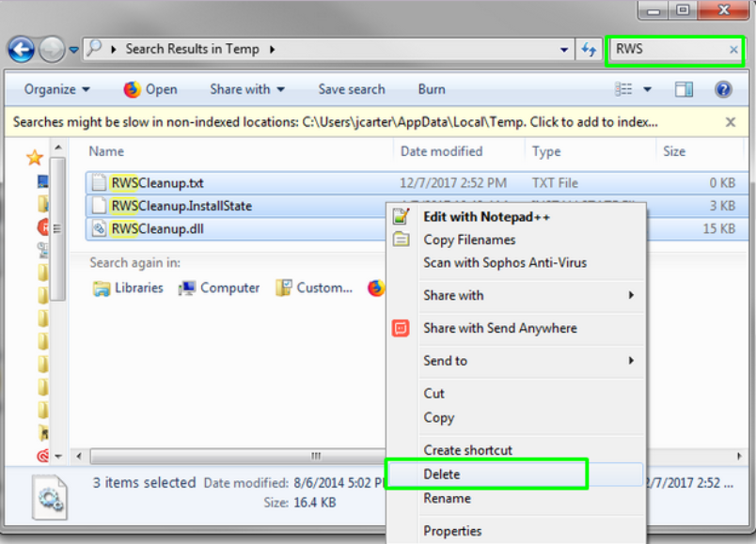Open the views change dropdown arrow
756x544 pixels.
(645, 88)
